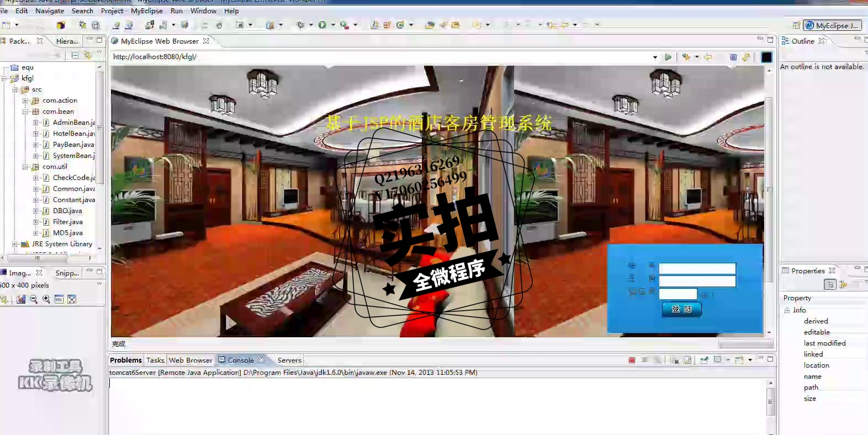
Task: Click the package box toolbar icon
Action: [x=61, y=25]
